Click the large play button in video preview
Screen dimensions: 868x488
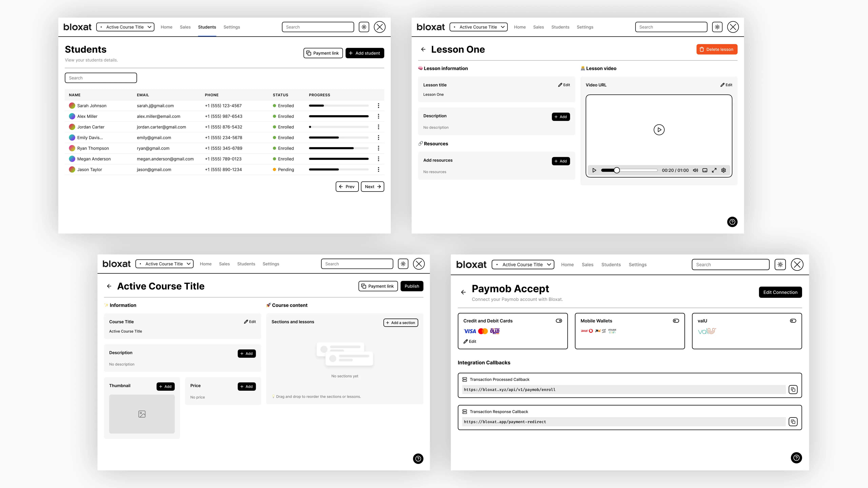659,130
